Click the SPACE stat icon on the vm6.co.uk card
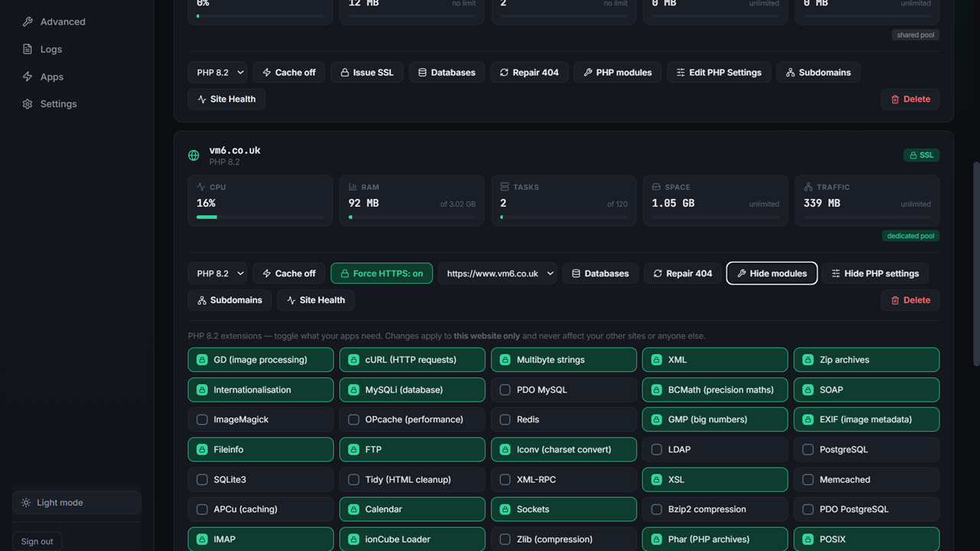980x551 pixels. point(656,187)
